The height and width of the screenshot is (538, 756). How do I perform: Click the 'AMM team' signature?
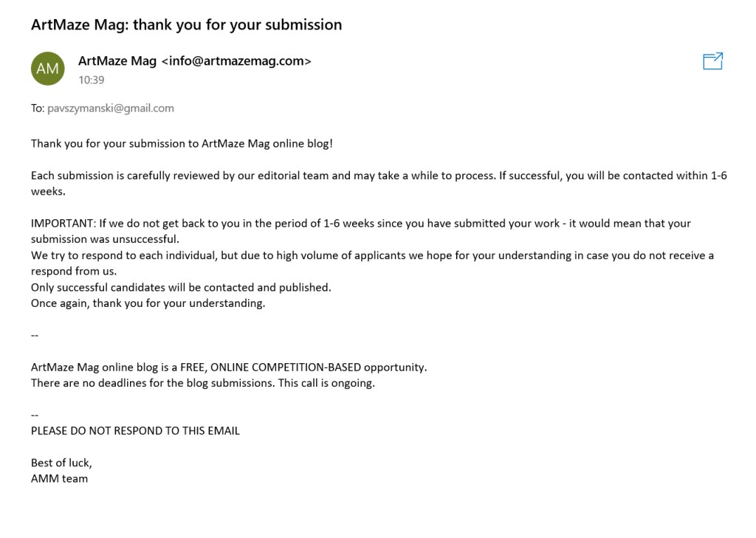pyautogui.click(x=59, y=478)
